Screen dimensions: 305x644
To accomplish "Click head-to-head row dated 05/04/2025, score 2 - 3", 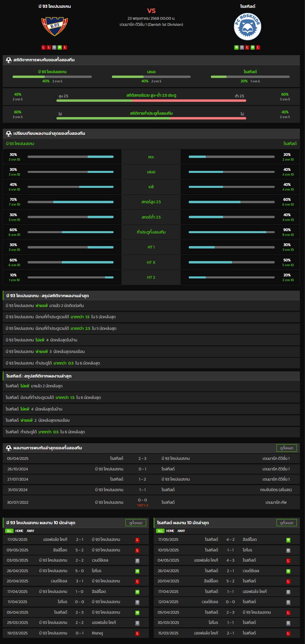I will coord(151,458).
